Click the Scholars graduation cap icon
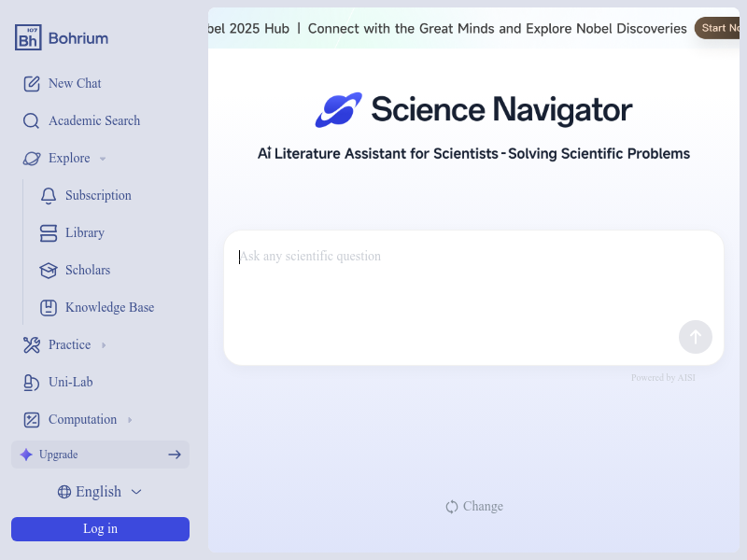 pyautogui.click(x=49, y=271)
